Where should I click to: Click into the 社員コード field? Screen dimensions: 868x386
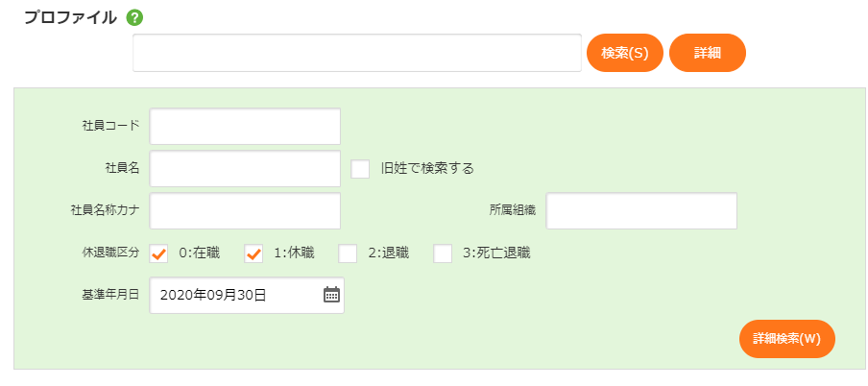[245, 127]
